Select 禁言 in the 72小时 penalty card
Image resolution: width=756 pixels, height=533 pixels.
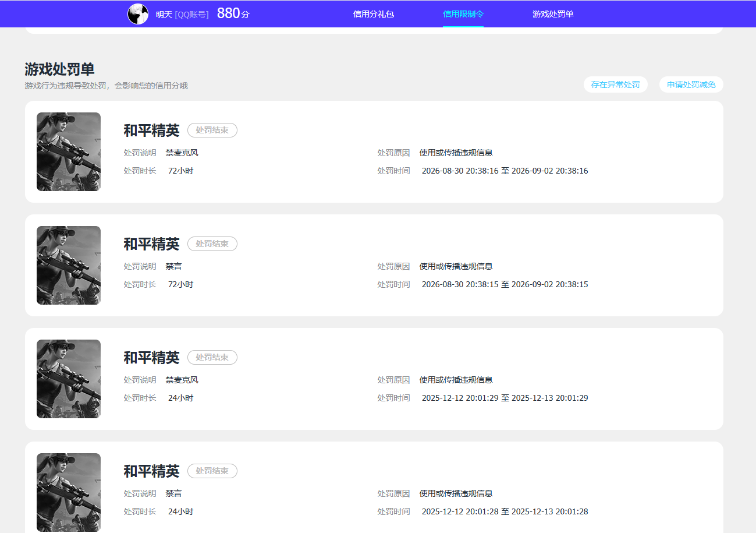click(x=174, y=266)
